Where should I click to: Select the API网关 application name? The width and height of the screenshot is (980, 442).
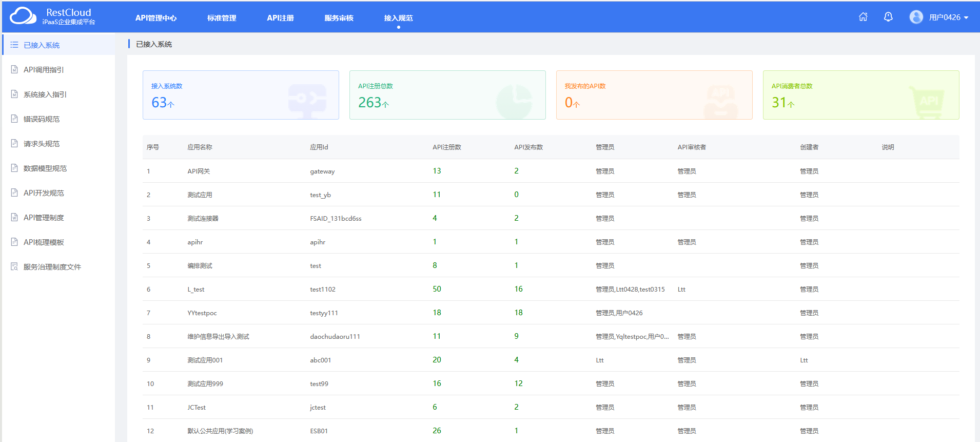point(199,171)
